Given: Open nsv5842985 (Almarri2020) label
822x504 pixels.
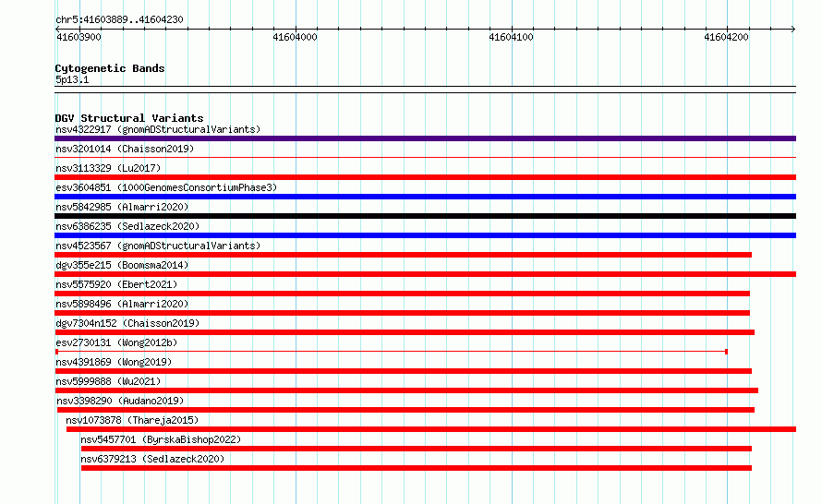Looking at the screenshot, I should point(122,207).
